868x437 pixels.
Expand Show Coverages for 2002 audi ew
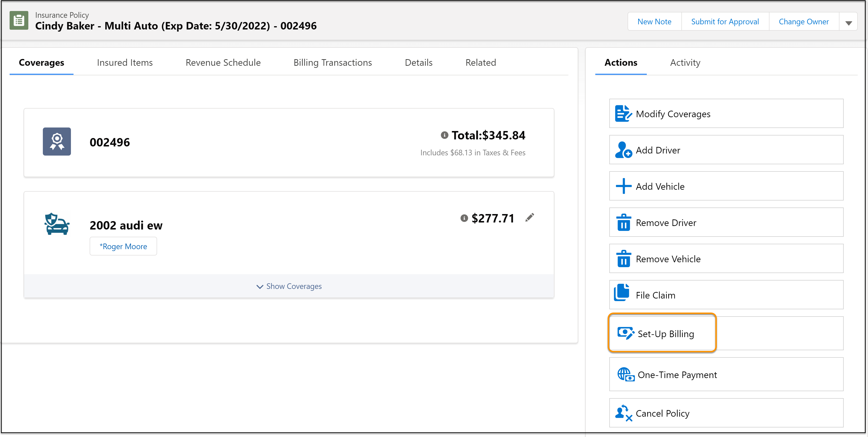coord(289,286)
